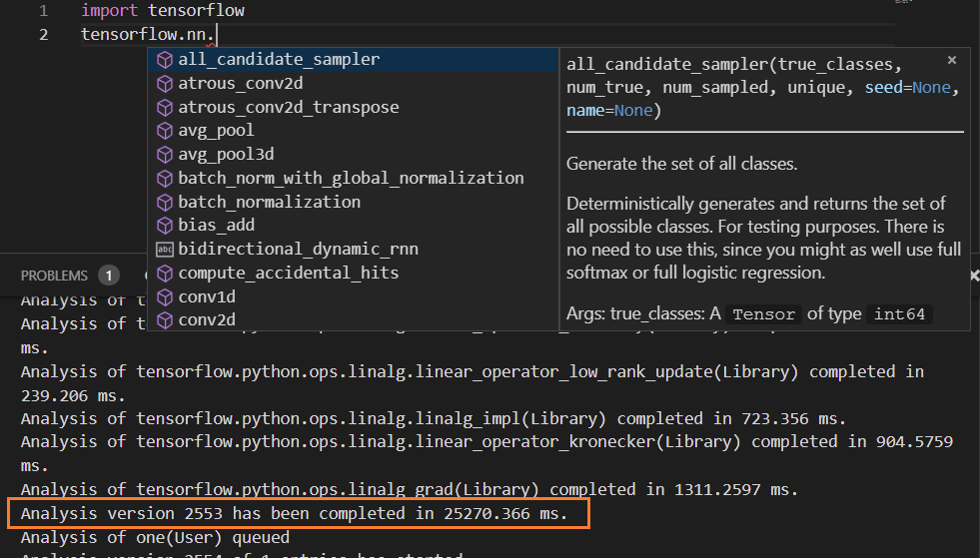This screenshot has width=980, height=558.
Task: Click cube icon beside atrous_conv2d_transpose
Action: (165, 107)
